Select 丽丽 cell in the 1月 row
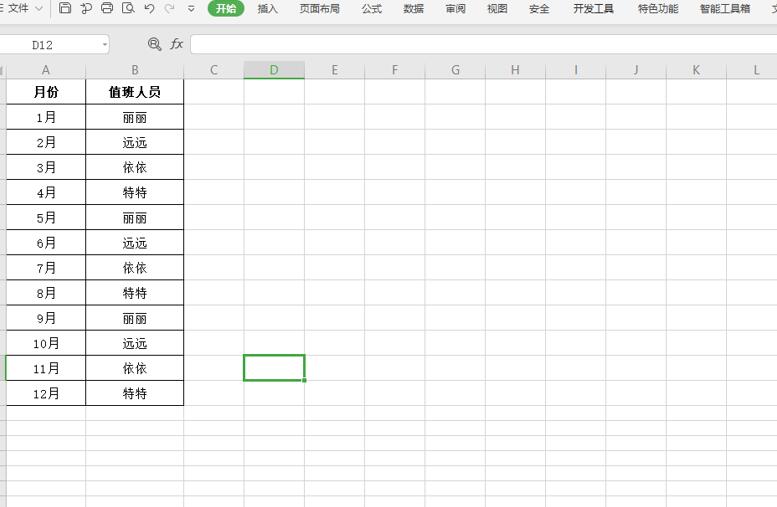 (x=134, y=117)
